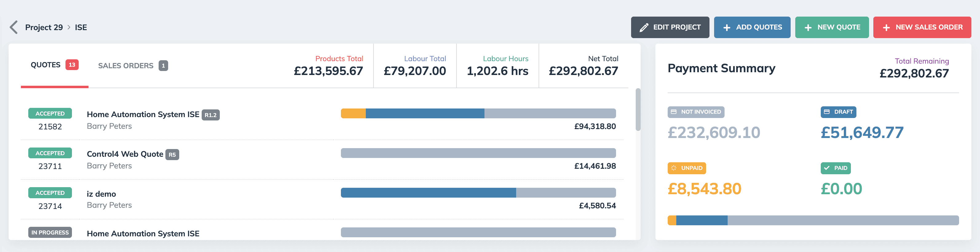The width and height of the screenshot is (980, 252).
Task: Click the plus icon on New Quote
Action: [808, 27]
